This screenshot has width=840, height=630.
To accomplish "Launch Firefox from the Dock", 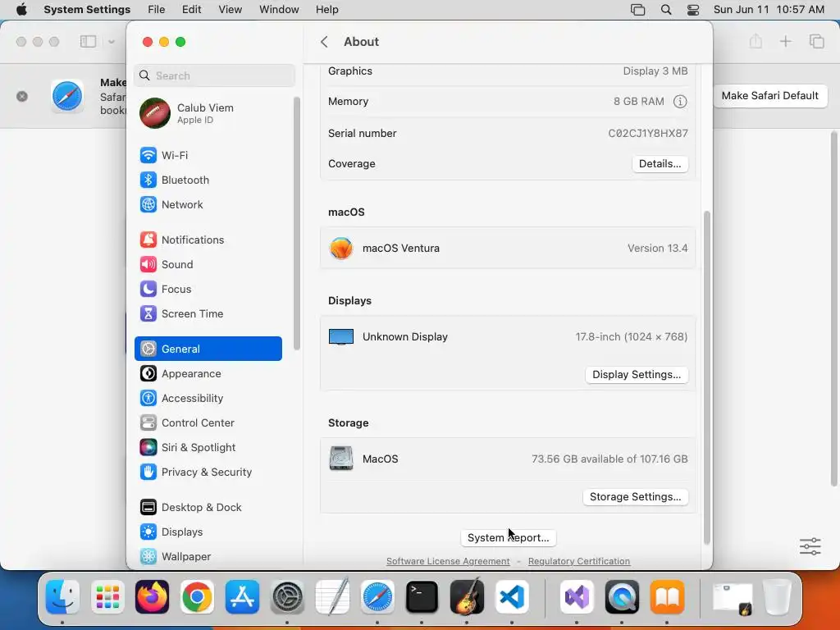I will point(152,597).
